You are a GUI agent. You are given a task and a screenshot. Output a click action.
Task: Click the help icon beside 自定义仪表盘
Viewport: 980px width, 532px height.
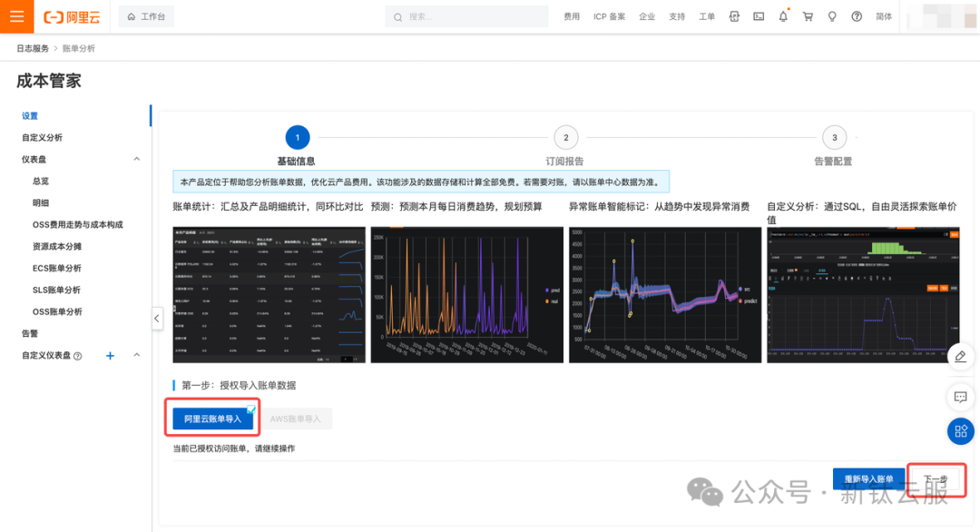tap(77, 356)
